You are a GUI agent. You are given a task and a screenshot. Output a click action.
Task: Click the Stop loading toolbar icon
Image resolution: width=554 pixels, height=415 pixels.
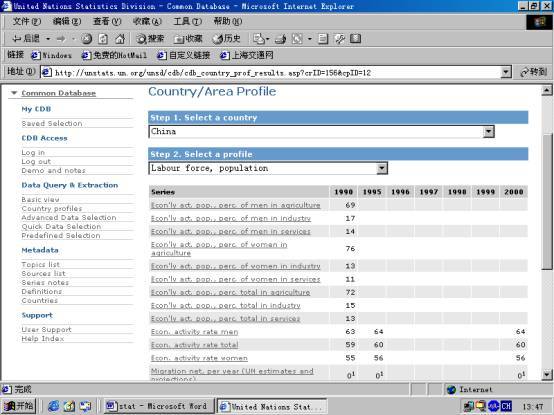tap(87, 38)
